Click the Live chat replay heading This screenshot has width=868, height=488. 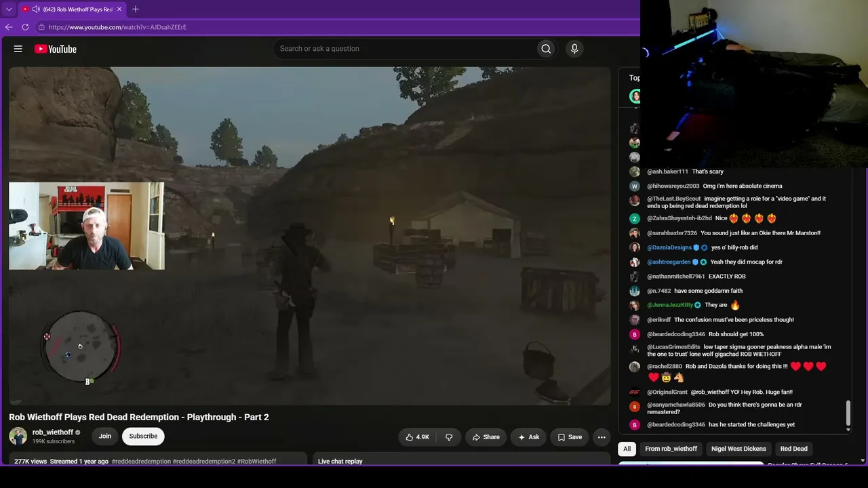tap(340, 462)
